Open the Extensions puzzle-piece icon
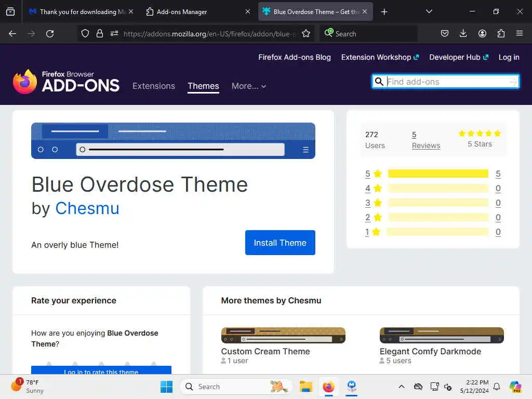Image resolution: width=532 pixels, height=399 pixels. [x=501, y=33]
